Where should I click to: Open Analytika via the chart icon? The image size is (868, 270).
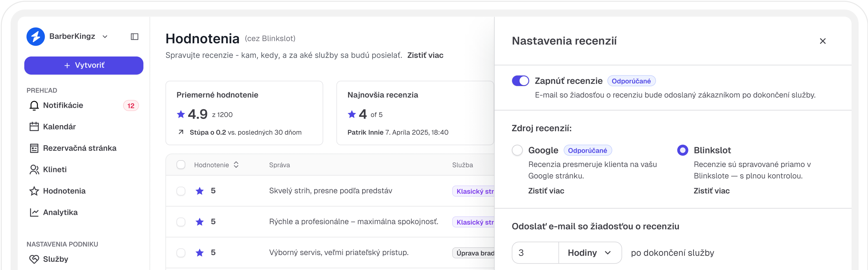point(34,212)
